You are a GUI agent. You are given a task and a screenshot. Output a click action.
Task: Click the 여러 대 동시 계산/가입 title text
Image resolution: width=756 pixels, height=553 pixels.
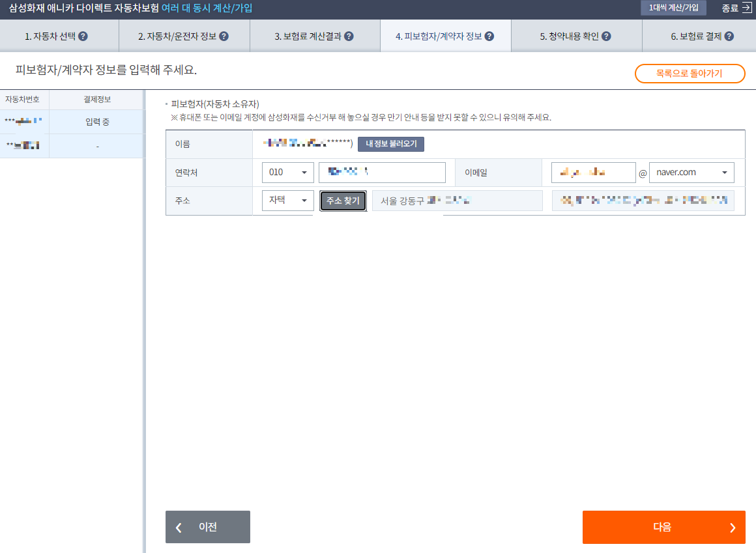pyautogui.click(x=207, y=8)
